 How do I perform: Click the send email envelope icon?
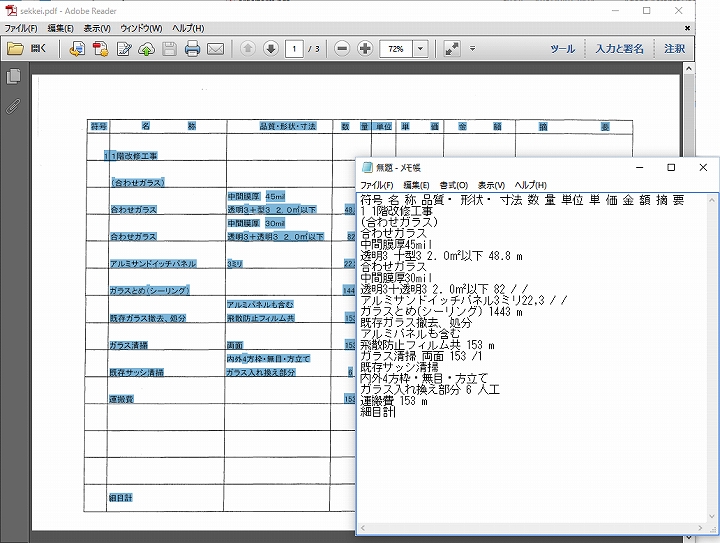215,49
